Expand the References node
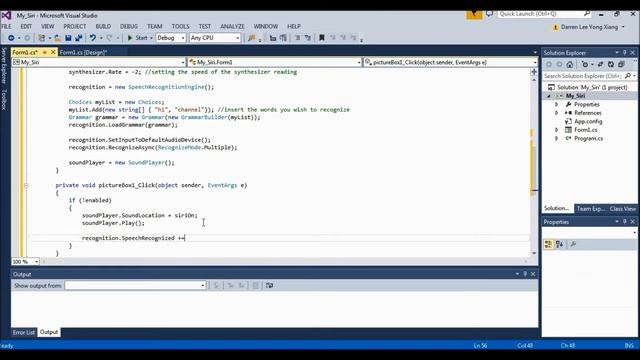This screenshot has height=360, width=640. [556, 113]
